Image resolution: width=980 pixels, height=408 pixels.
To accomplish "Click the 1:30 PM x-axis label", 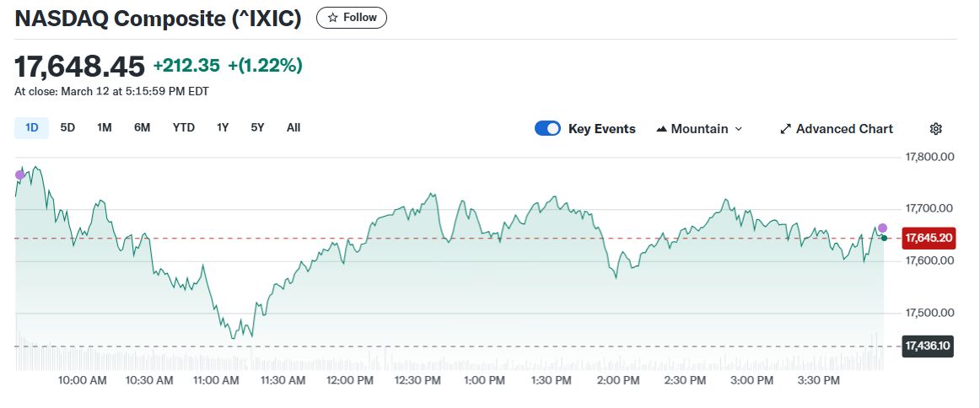I will (x=552, y=380).
